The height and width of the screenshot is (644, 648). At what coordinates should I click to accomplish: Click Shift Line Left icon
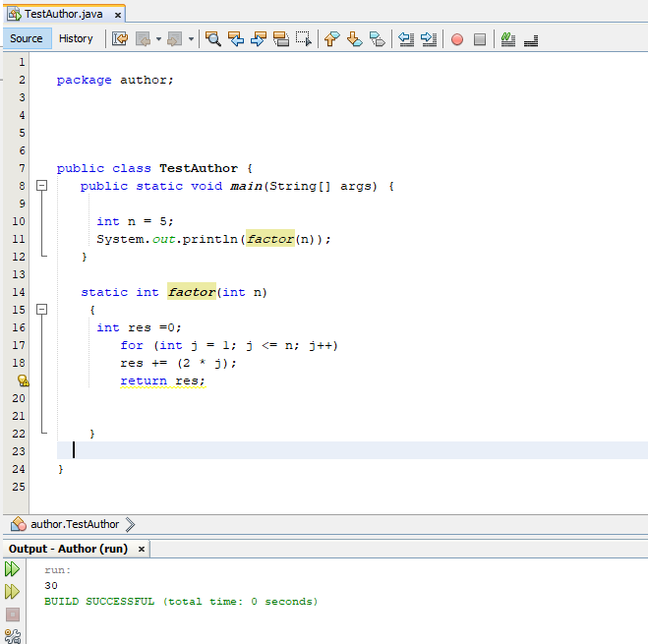pos(406,39)
